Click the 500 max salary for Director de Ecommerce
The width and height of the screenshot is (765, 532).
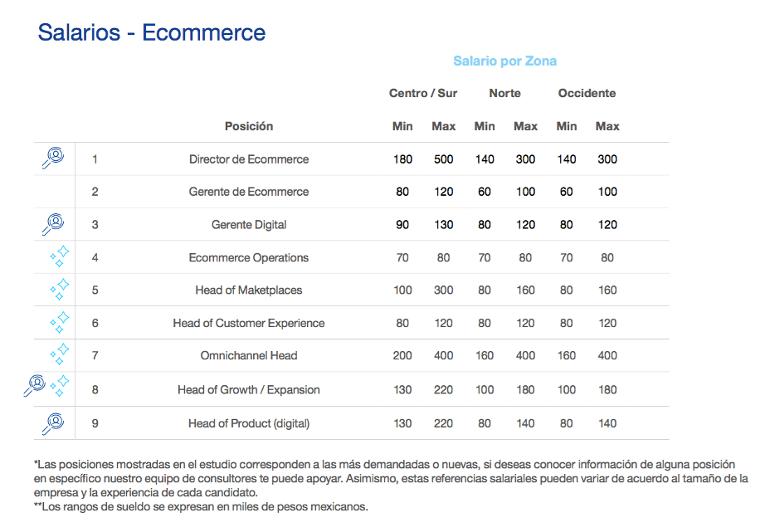click(x=444, y=159)
